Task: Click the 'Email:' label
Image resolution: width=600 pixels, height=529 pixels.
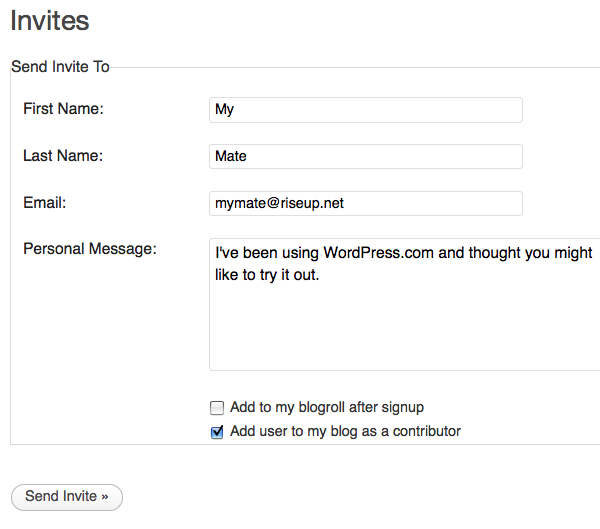Action: coord(45,203)
